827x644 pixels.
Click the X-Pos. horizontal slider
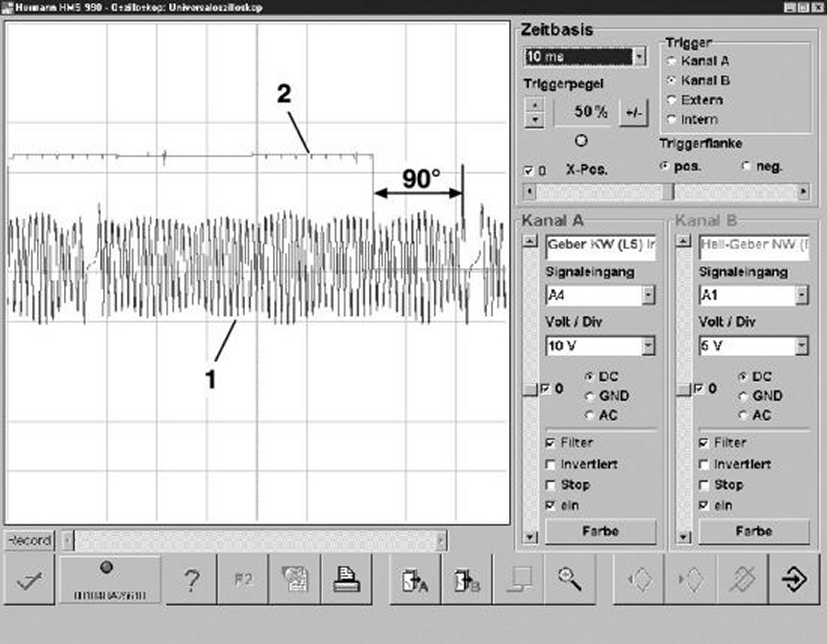(x=666, y=191)
